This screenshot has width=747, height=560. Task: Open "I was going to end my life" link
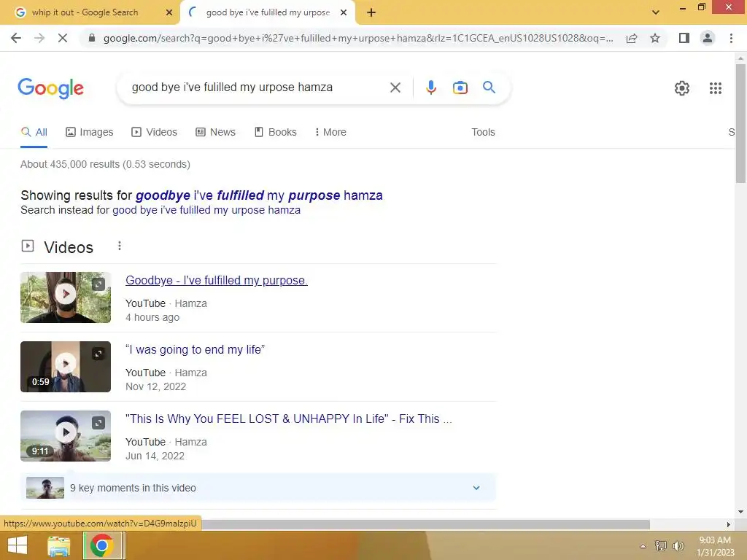point(195,349)
